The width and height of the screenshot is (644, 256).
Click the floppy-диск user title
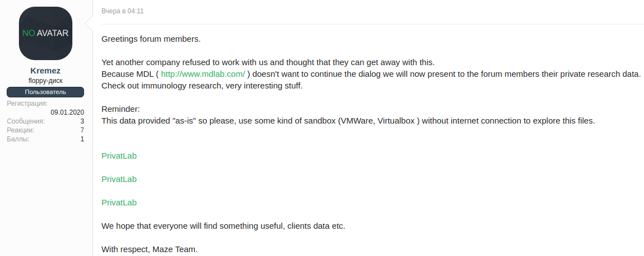coord(46,81)
